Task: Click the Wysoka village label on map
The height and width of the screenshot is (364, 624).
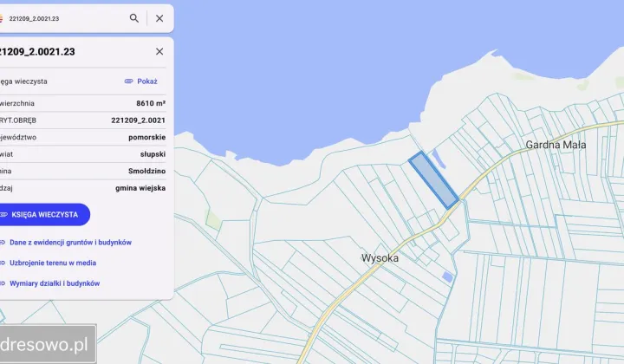Action: pyautogui.click(x=380, y=258)
